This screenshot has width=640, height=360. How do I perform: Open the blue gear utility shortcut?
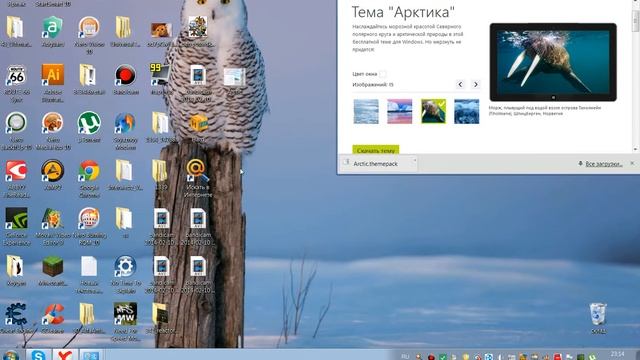125,267
